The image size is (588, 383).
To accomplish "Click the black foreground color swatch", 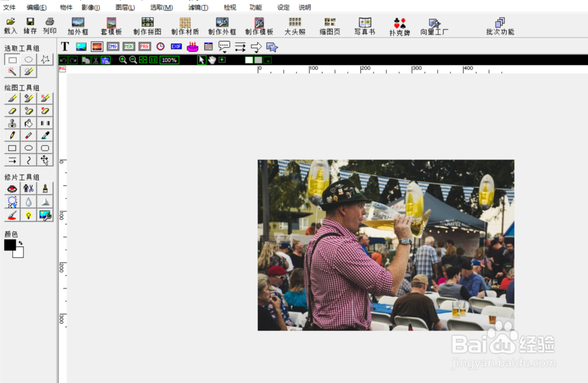I will [x=9, y=244].
